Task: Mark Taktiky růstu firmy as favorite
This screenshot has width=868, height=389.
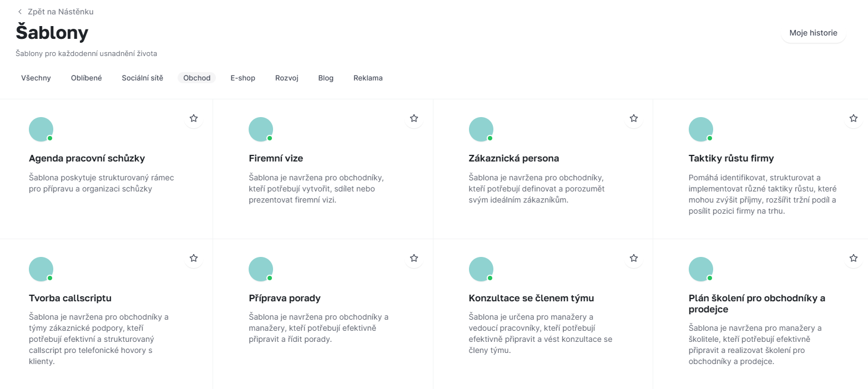Action: coord(854,118)
